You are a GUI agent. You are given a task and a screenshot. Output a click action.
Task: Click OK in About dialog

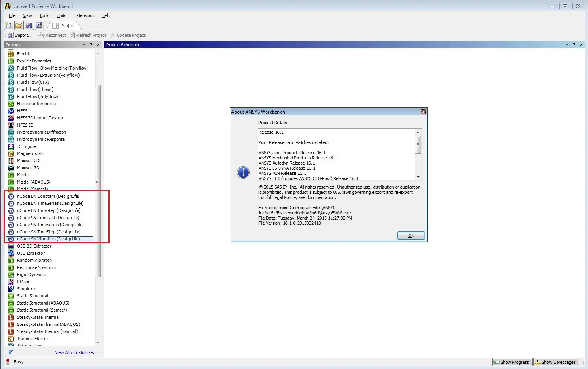[x=411, y=235]
